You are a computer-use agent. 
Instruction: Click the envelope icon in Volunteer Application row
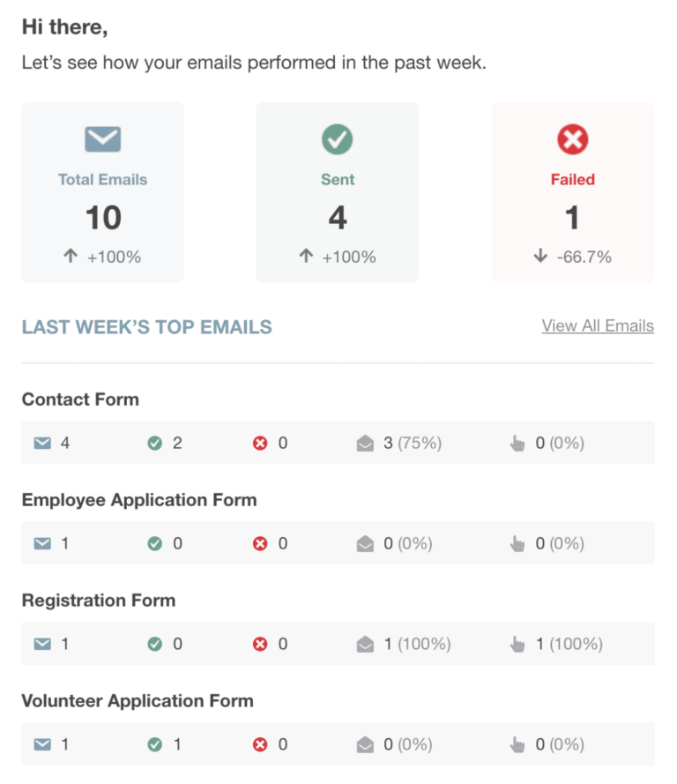42,744
